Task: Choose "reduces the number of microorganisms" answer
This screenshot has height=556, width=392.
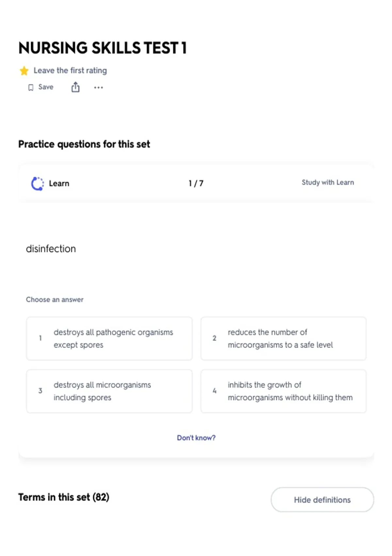Action: pyautogui.click(x=283, y=339)
